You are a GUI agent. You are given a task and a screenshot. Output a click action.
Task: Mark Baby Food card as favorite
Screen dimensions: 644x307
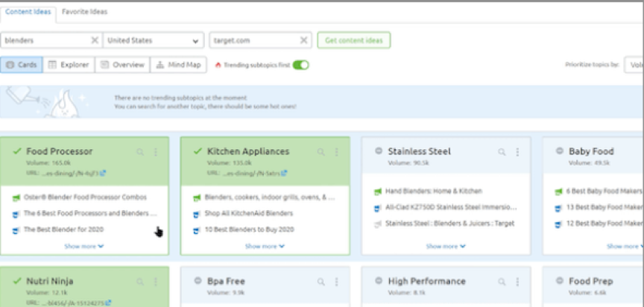coord(559,151)
